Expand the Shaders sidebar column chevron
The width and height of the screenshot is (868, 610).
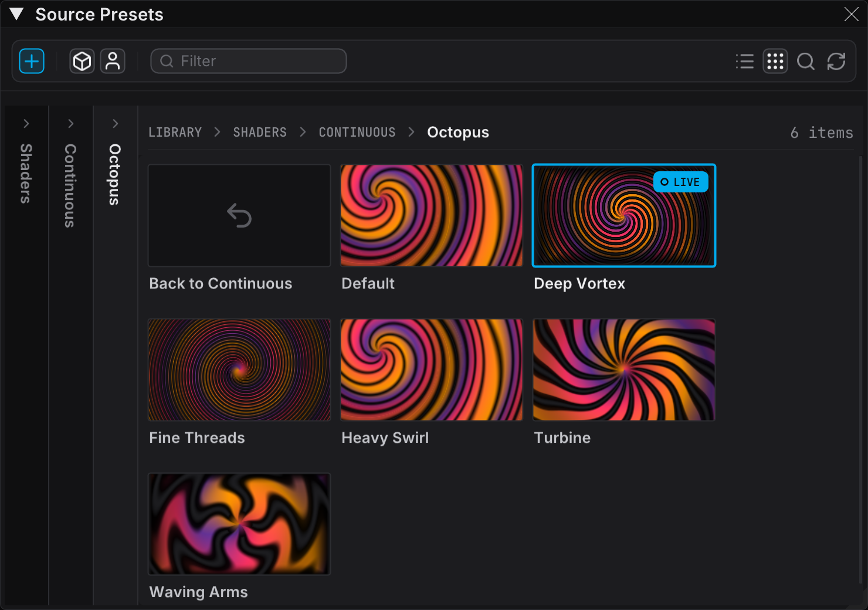point(26,123)
